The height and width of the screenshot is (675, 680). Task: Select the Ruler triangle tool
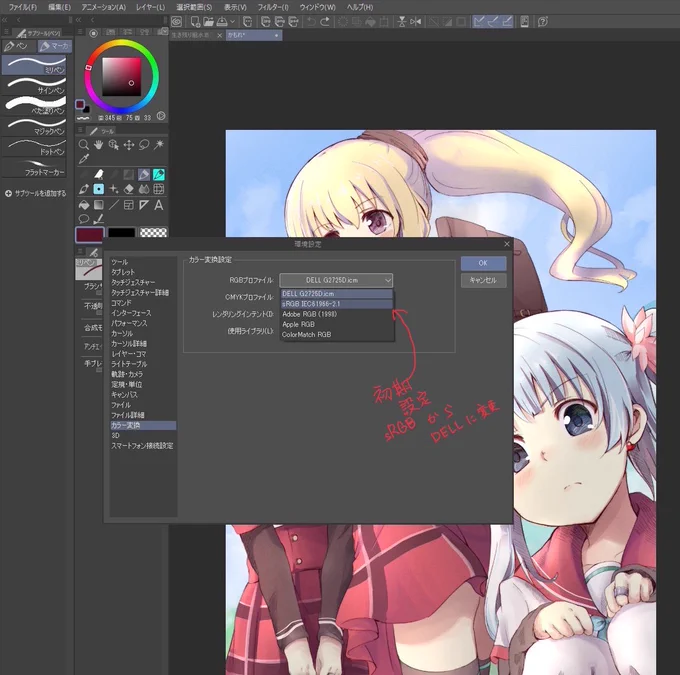click(x=144, y=205)
